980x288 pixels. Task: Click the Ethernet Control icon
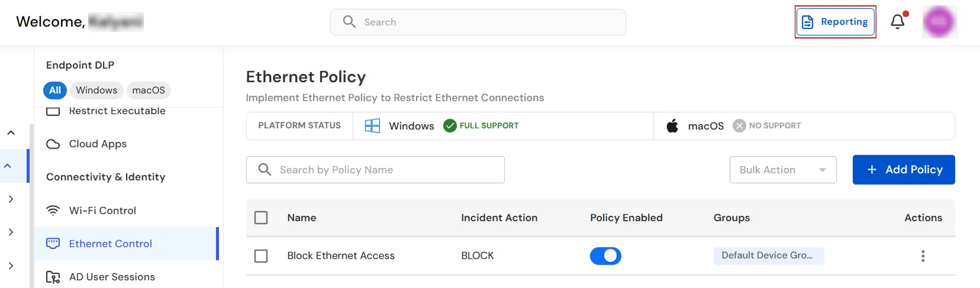point(53,244)
